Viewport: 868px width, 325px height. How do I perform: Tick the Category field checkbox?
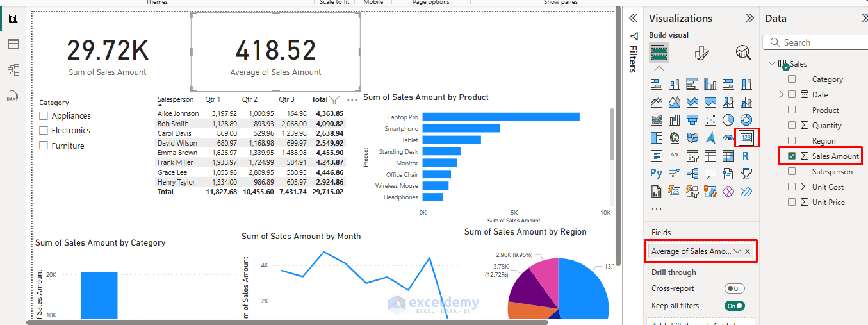[792, 79]
